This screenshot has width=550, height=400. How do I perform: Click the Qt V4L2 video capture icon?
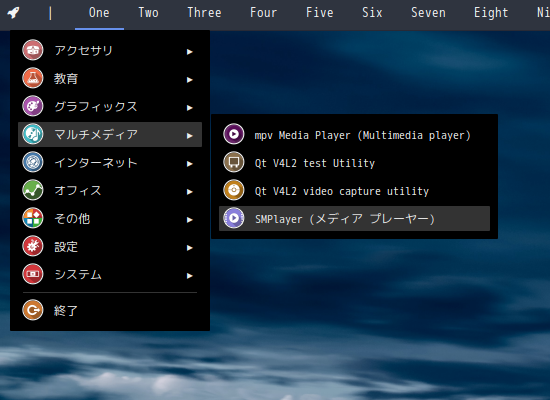pos(234,191)
